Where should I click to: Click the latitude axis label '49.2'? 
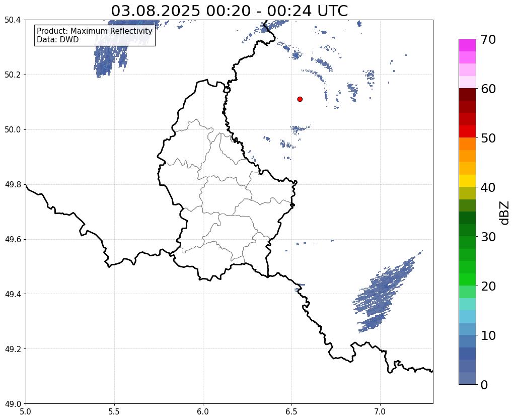tap(13, 349)
